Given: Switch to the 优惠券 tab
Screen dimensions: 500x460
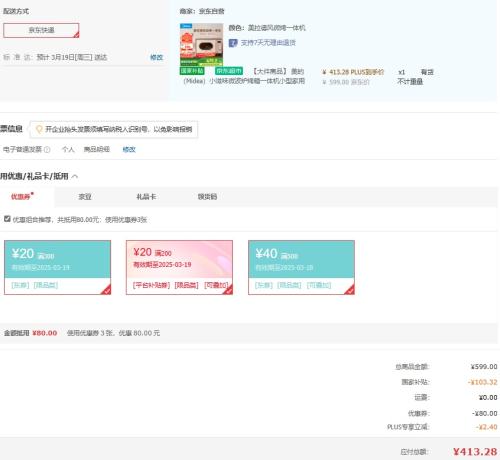Looking at the screenshot, I should (22, 197).
